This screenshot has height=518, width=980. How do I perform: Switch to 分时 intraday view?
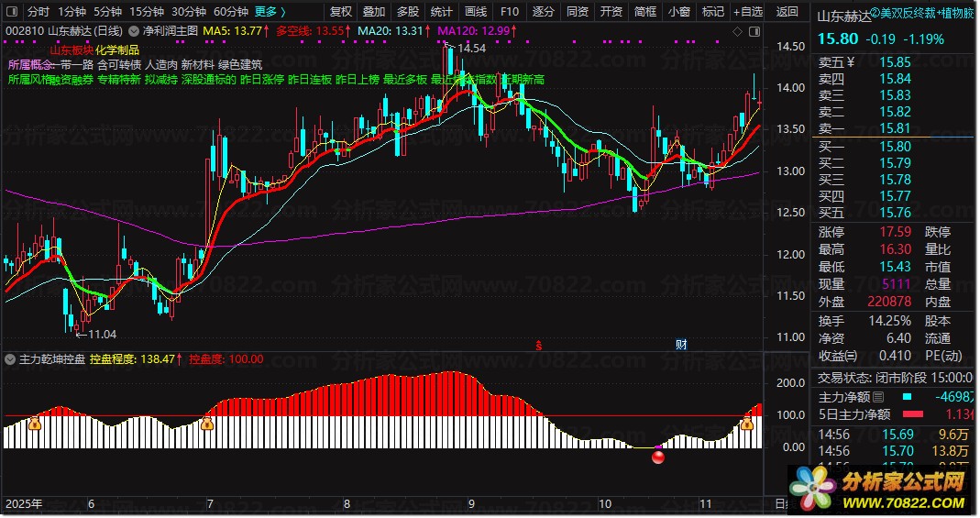pos(39,11)
